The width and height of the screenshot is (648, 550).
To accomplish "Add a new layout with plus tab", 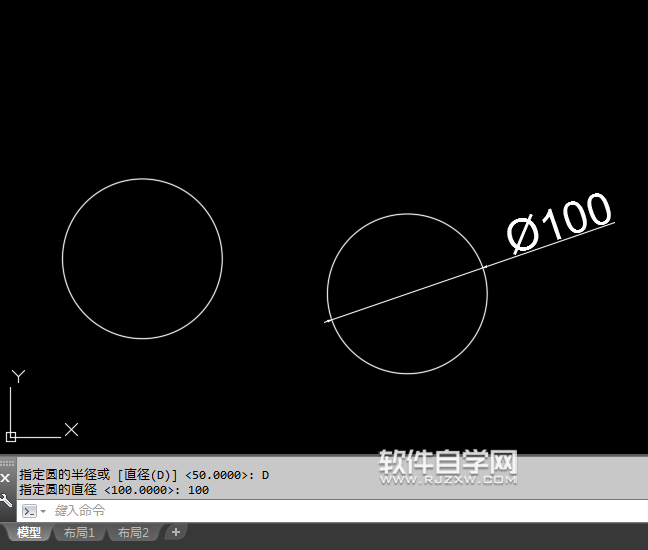I will (x=176, y=532).
